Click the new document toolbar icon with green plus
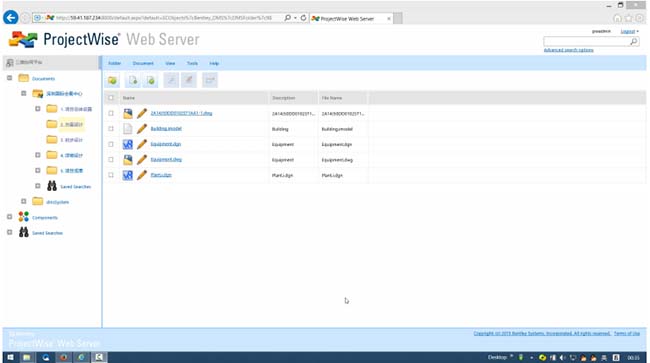Viewport: 650px width, 363px height. 133,80
